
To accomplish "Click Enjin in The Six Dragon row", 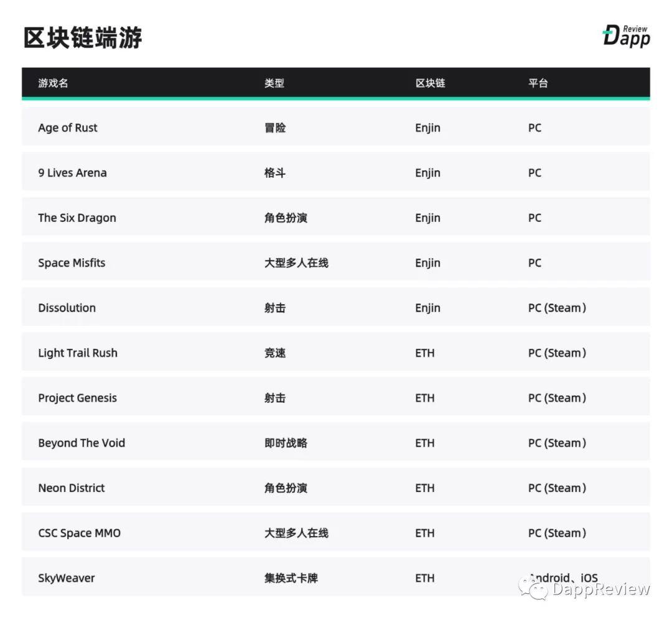I will pyautogui.click(x=427, y=218).
